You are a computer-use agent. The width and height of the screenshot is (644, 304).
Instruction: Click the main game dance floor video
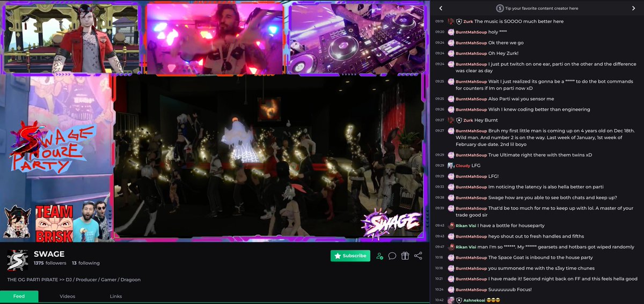pyautogui.click(x=268, y=157)
